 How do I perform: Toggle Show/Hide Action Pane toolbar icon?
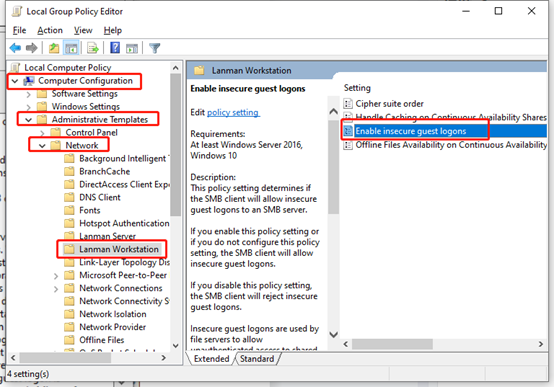click(132, 48)
